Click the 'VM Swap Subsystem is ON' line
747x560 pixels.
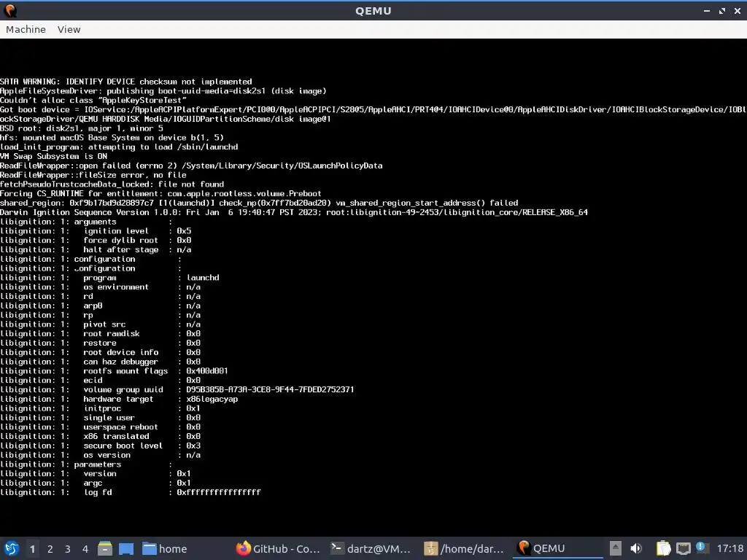pos(53,156)
